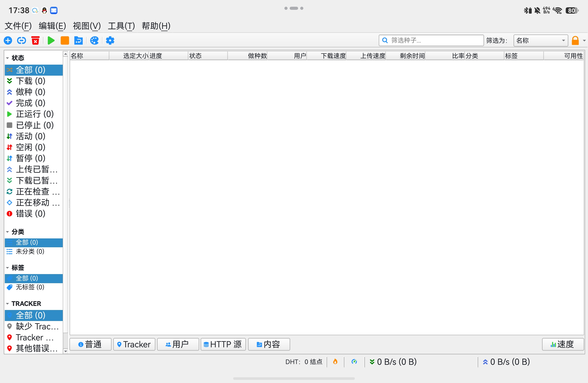Image resolution: width=588 pixels, height=383 pixels.
Task: Click the blue folder toolbar icon
Action: [79, 40]
